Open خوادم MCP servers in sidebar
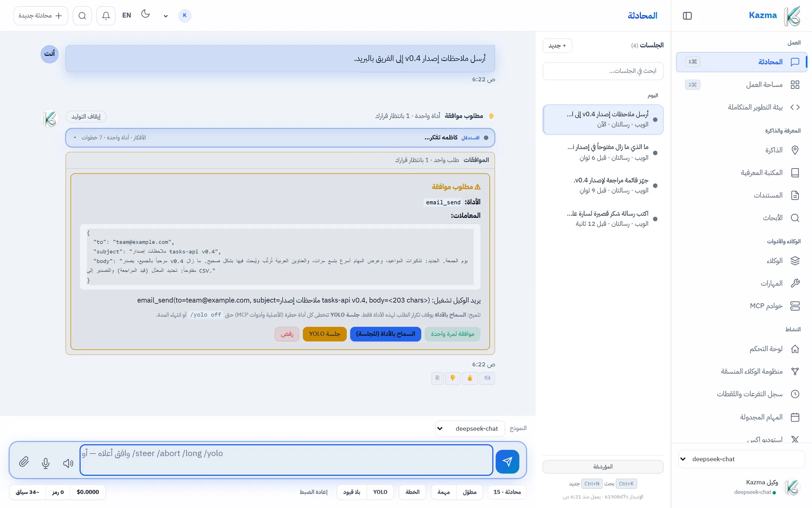This screenshot has width=812, height=508. tap(741, 306)
